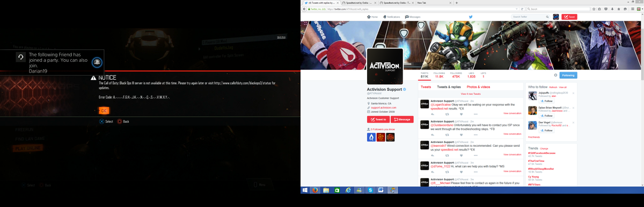This screenshot has height=207, width=644.
Task: Click the Search Twitter magnifier icon
Action: [547, 17]
